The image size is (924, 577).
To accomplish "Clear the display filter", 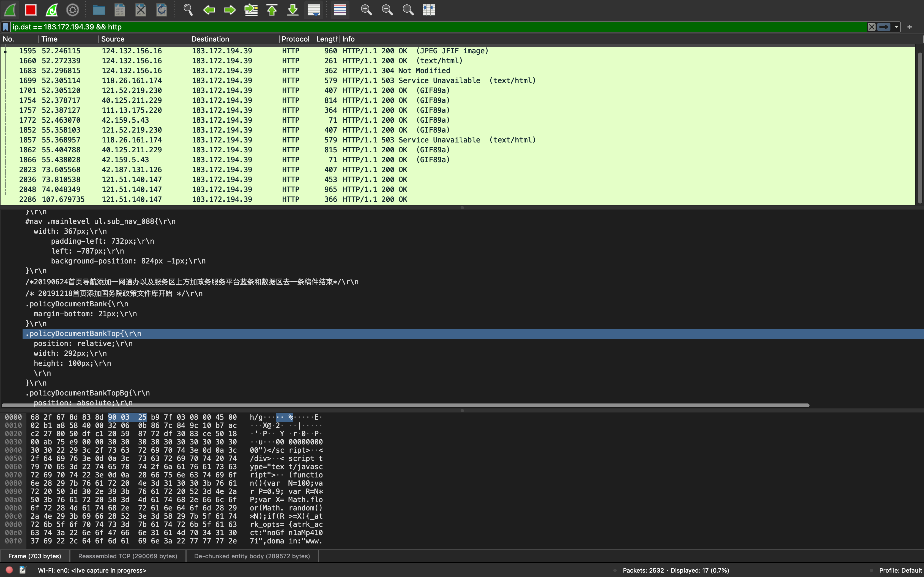I will (872, 27).
